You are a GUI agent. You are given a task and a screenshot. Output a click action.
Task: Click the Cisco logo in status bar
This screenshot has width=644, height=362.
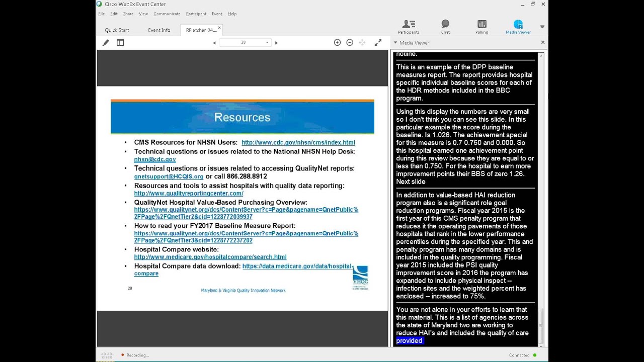point(107,355)
